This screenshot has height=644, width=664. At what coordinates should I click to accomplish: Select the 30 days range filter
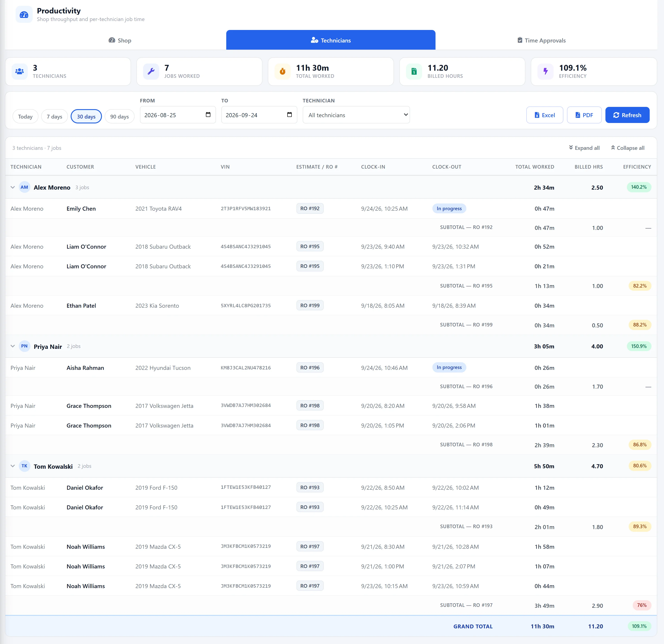point(86,117)
